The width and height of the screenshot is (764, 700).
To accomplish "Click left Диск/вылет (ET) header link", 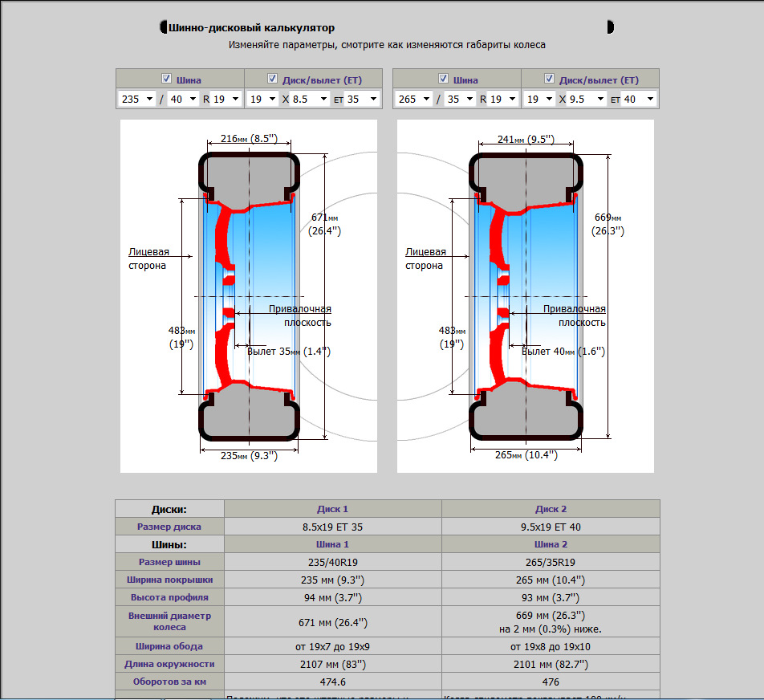I will click(322, 80).
